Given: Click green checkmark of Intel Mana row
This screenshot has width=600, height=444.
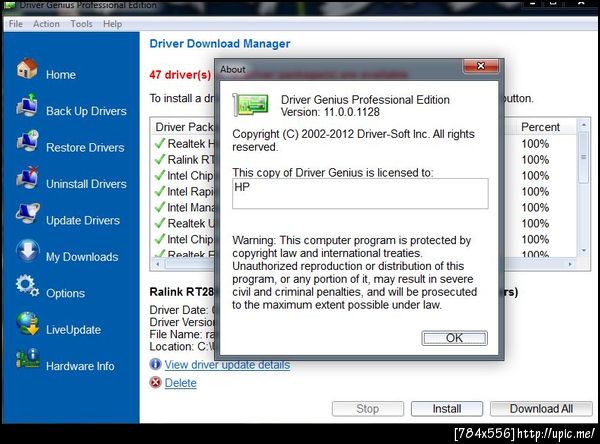Looking at the screenshot, I should pyautogui.click(x=160, y=207).
